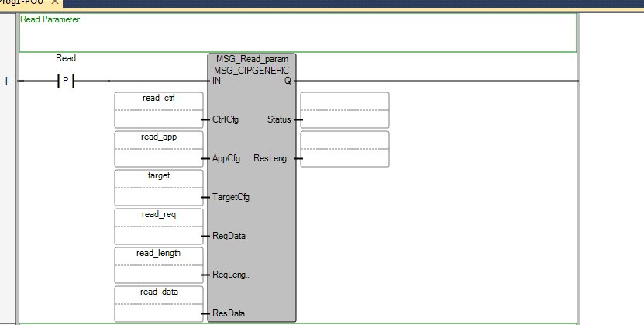Viewport: 644px width, 325px height.
Task: Click the ReqData input pin label
Action: [229, 236]
